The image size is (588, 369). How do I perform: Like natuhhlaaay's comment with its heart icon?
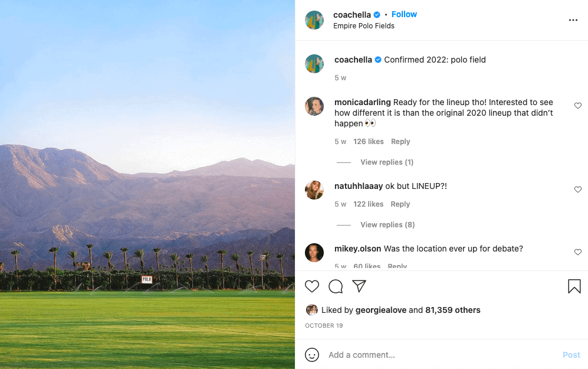coord(578,190)
